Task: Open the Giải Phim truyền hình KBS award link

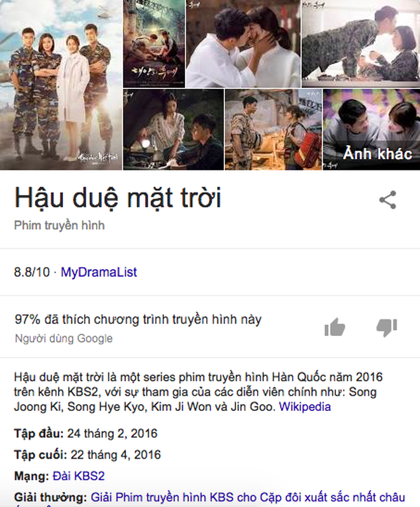Action: point(248,497)
